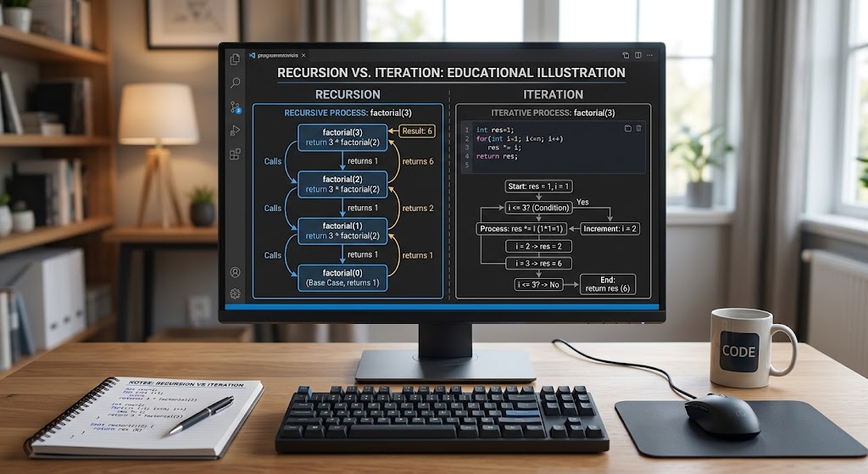
Task: Click the 'ITERATION' column heading
Action: click(x=553, y=95)
